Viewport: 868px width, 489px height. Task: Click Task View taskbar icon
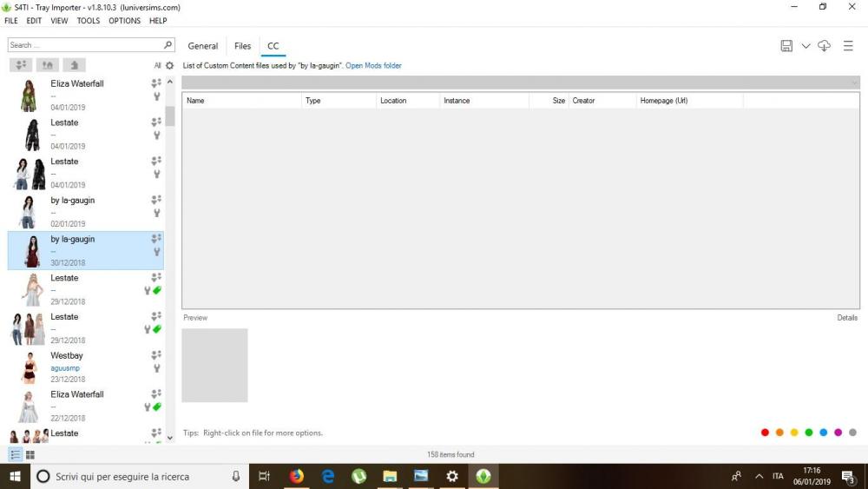click(x=265, y=476)
